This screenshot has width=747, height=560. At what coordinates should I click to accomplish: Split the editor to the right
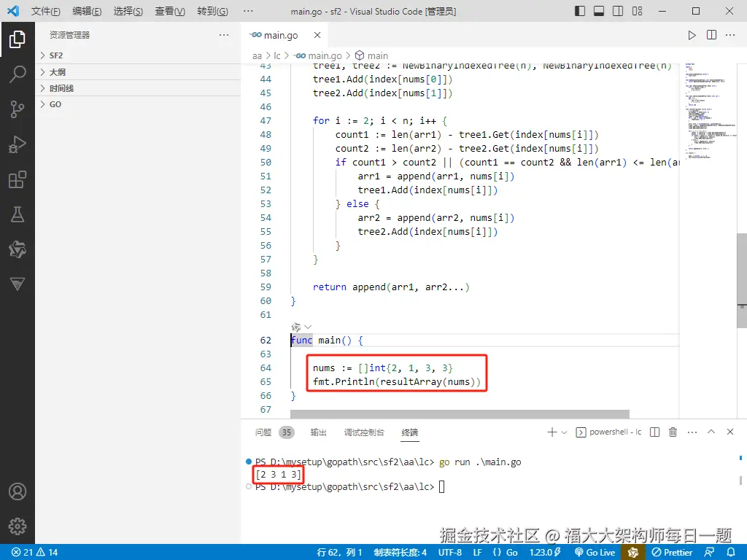pos(712,35)
